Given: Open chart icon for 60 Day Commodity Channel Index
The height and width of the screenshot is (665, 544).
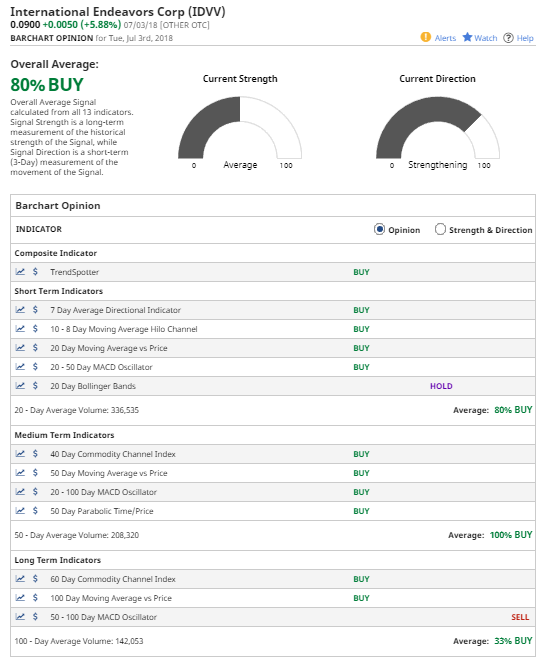Looking at the screenshot, I should (20, 579).
